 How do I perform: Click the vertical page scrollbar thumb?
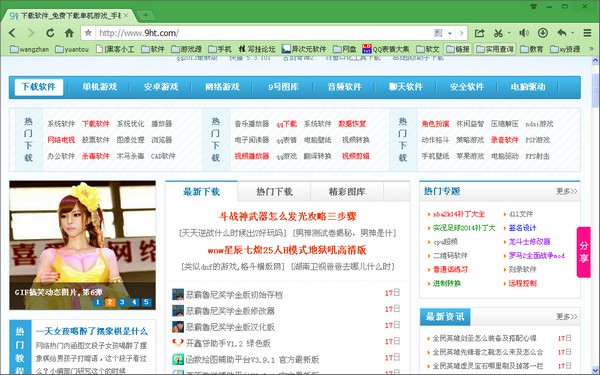[595, 91]
